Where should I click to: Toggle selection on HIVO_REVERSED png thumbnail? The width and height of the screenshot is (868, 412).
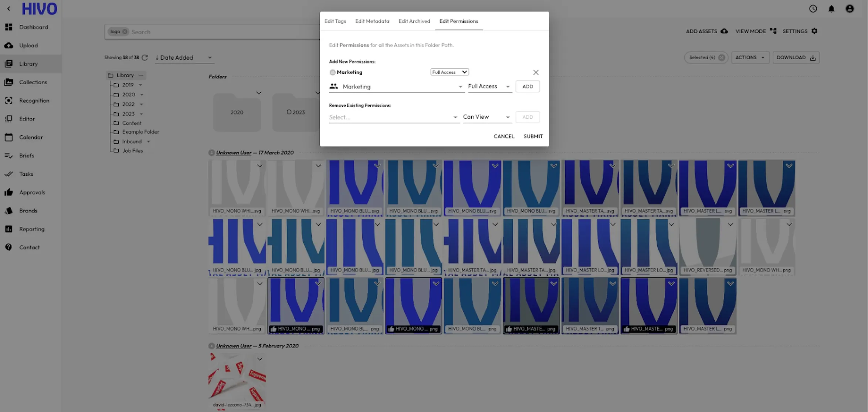click(x=730, y=224)
